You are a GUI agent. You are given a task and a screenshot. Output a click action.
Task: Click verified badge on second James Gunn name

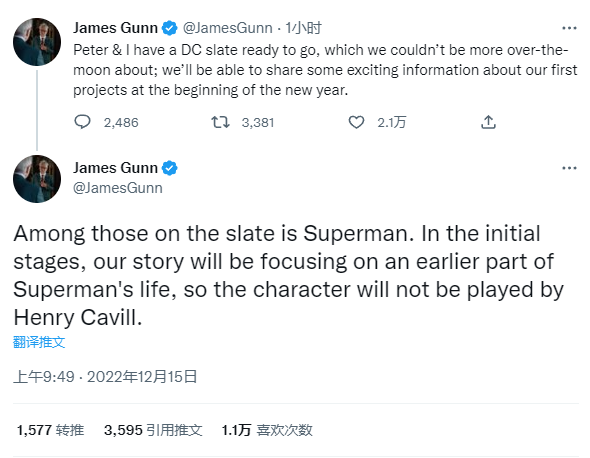(x=170, y=168)
